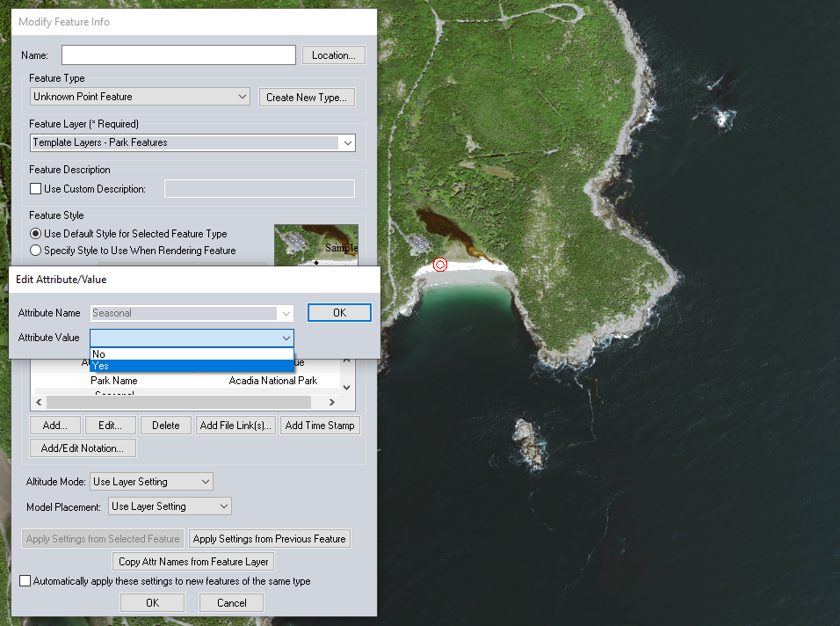Enable Automatically apply these settings checkbox
This screenshot has width=840, height=626.
click(25, 581)
